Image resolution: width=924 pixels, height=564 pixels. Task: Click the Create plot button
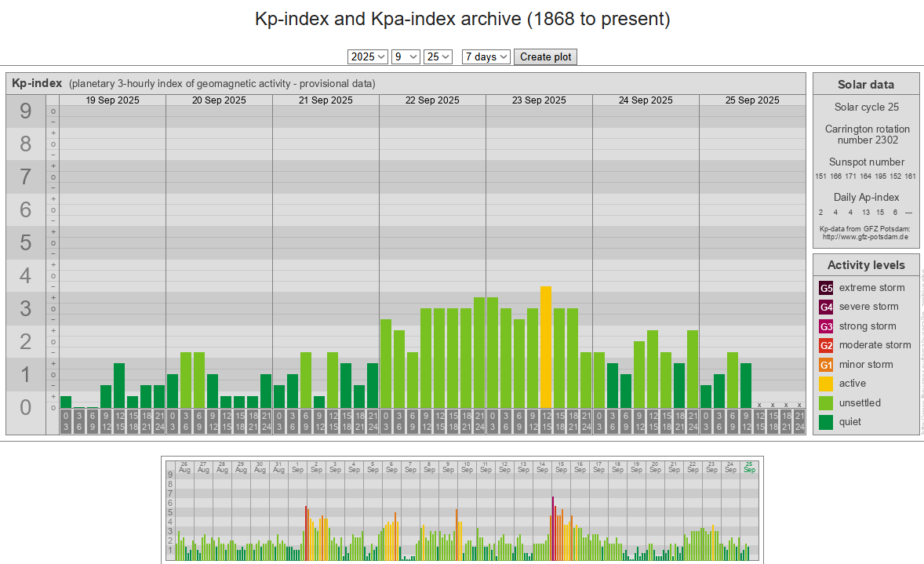coord(545,56)
